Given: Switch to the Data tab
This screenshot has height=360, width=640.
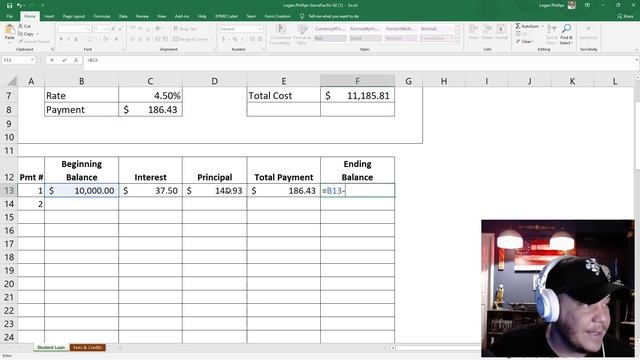Looking at the screenshot, I should [123, 16].
